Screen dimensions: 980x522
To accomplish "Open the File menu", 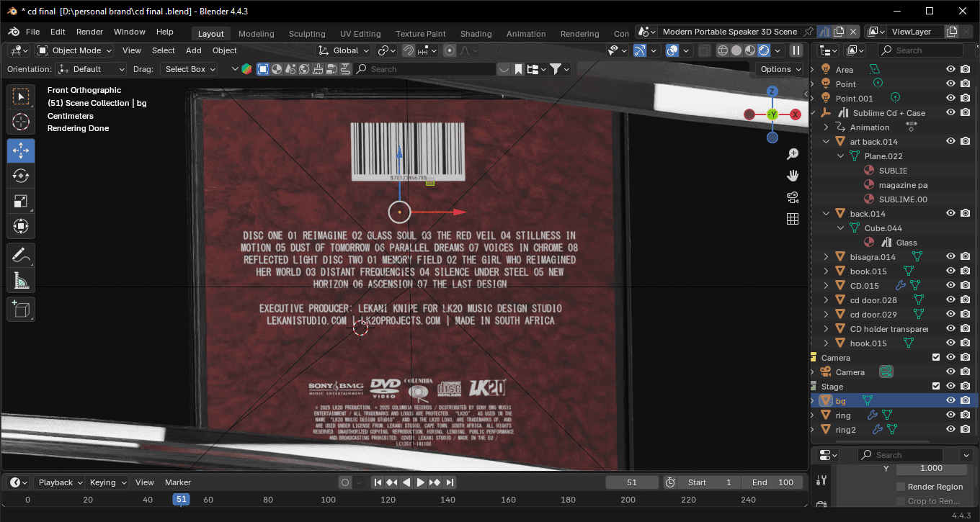I will 33,32.
